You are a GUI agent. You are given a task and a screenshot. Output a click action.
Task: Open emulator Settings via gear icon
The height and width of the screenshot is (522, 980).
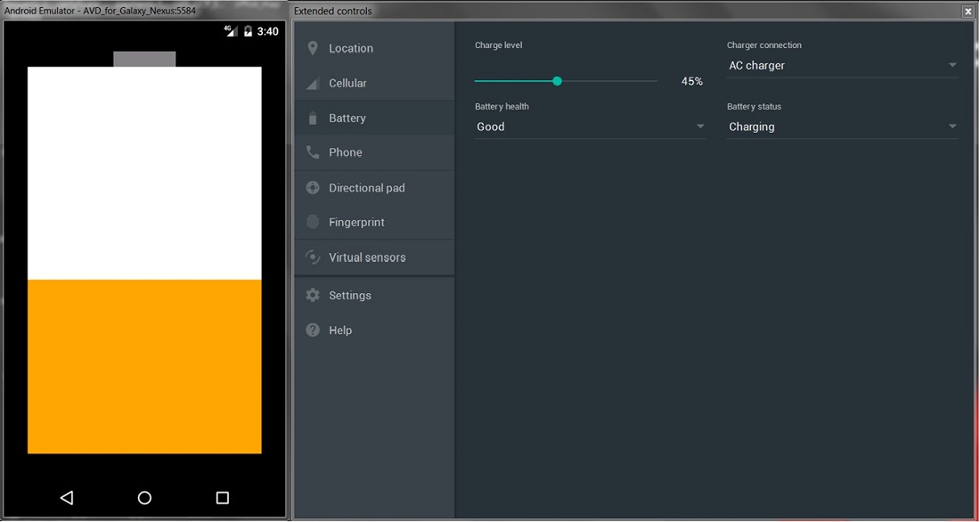[313, 295]
